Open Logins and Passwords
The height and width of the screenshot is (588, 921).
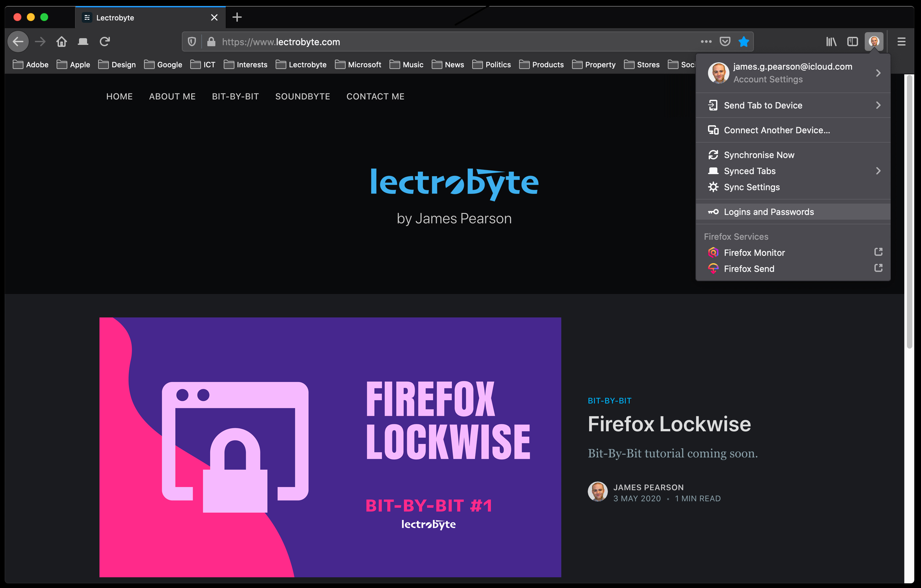tap(793, 212)
